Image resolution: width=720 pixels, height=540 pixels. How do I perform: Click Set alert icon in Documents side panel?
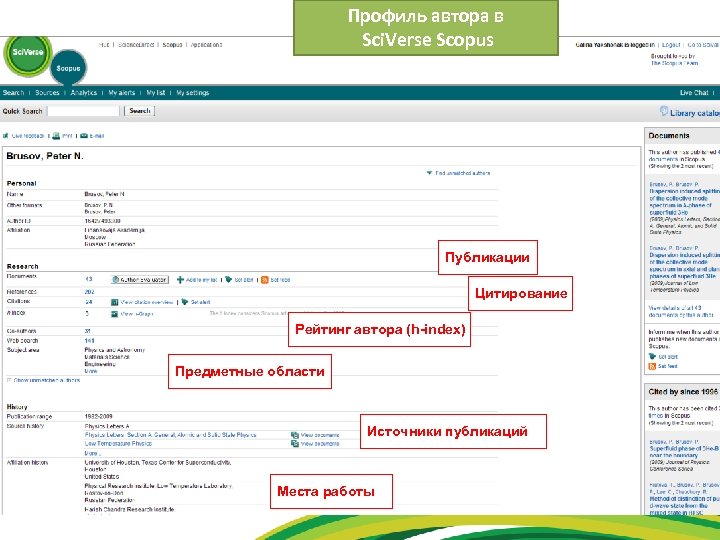click(652, 356)
